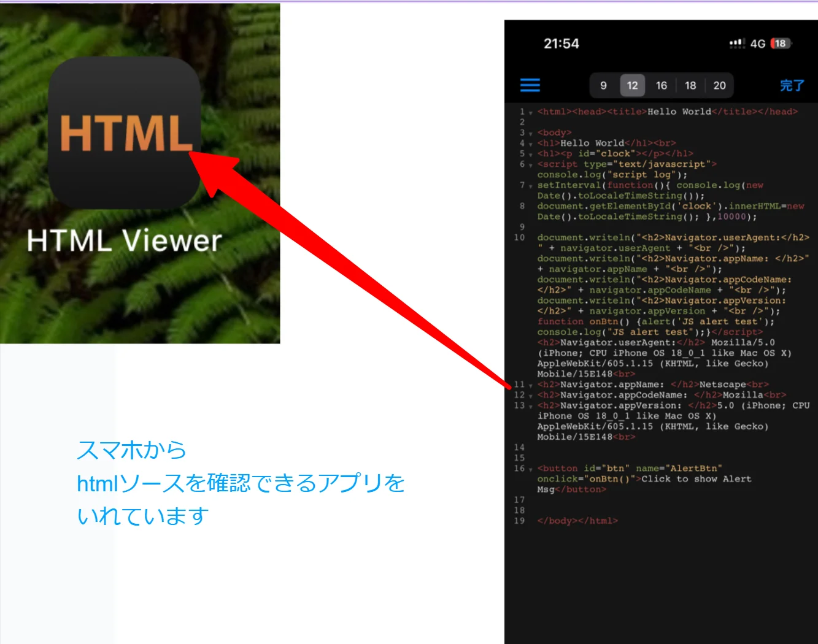818x644 pixels.
Task: Select font size 20
Action: tap(719, 85)
